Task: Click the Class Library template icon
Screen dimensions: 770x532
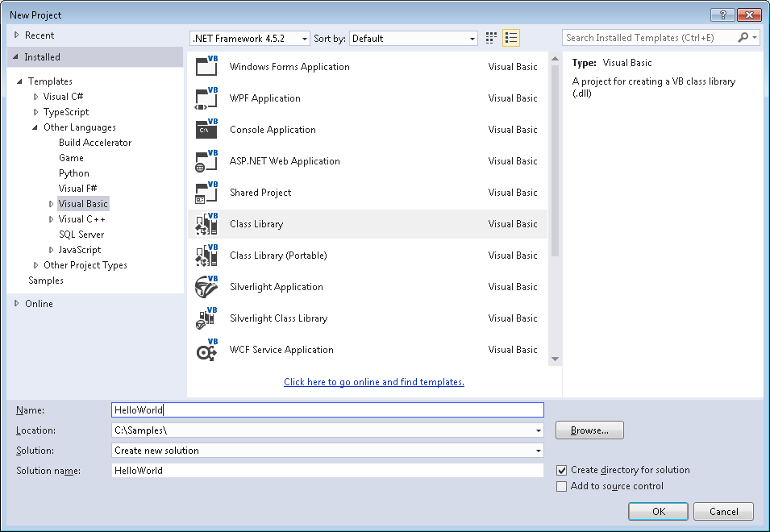Action: point(206,224)
